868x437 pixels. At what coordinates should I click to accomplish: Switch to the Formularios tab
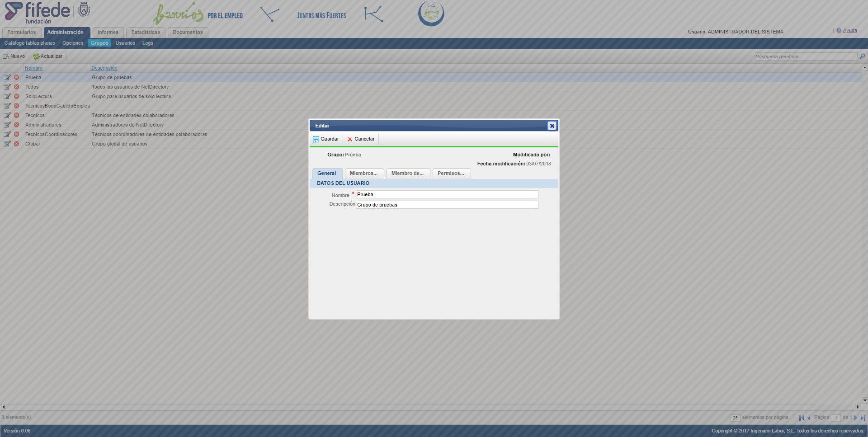pos(22,32)
